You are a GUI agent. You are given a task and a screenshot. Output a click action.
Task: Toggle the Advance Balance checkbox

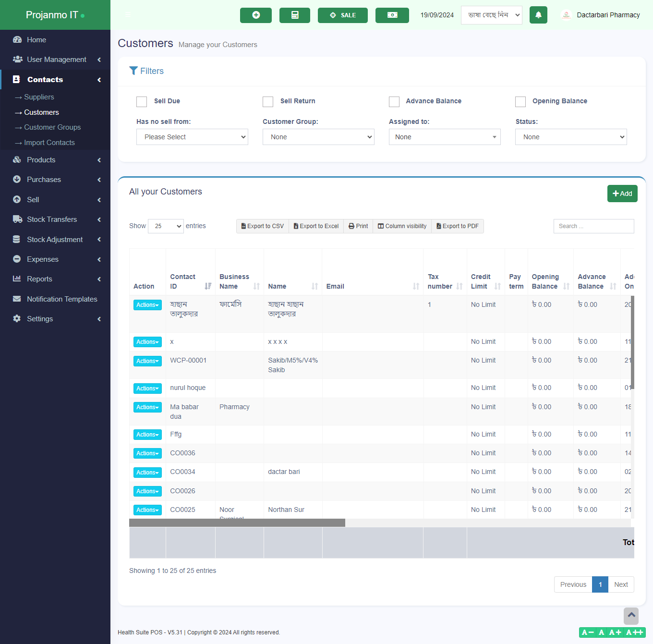coord(394,101)
